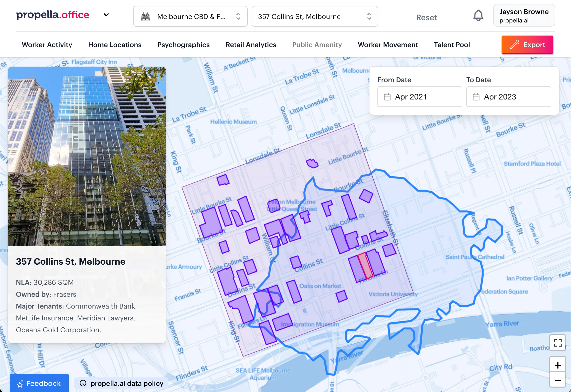Select the Public Amenity tab

(317, 45)
